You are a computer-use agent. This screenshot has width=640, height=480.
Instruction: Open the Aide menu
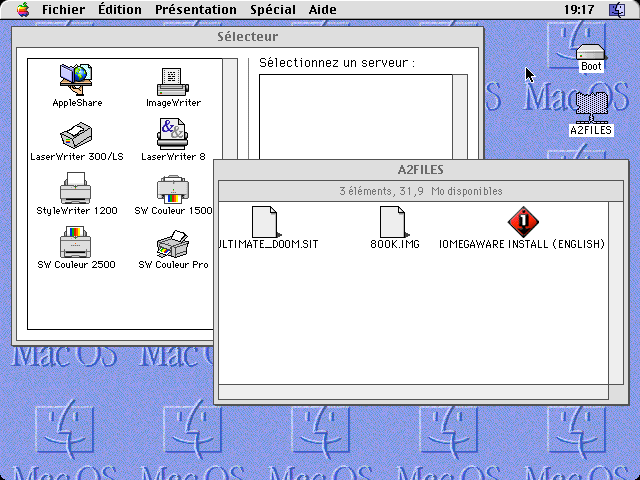click(322, 9)
